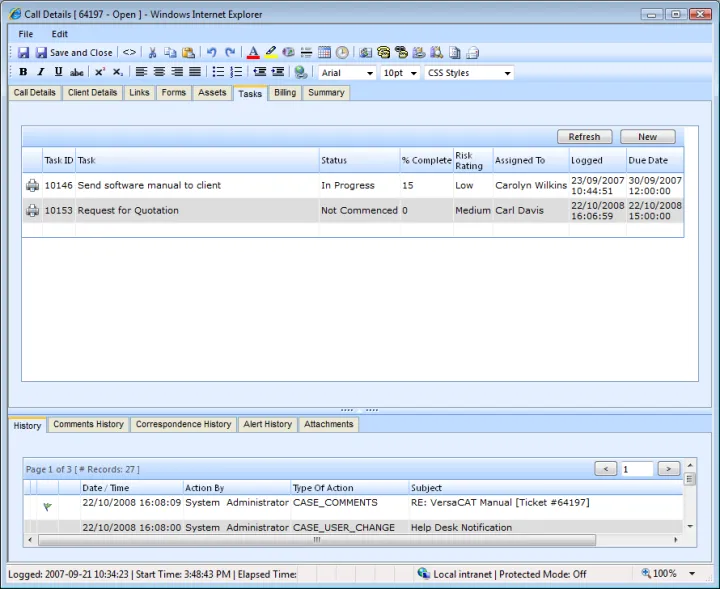
Task: Click the history page number field
Action: 637,469
